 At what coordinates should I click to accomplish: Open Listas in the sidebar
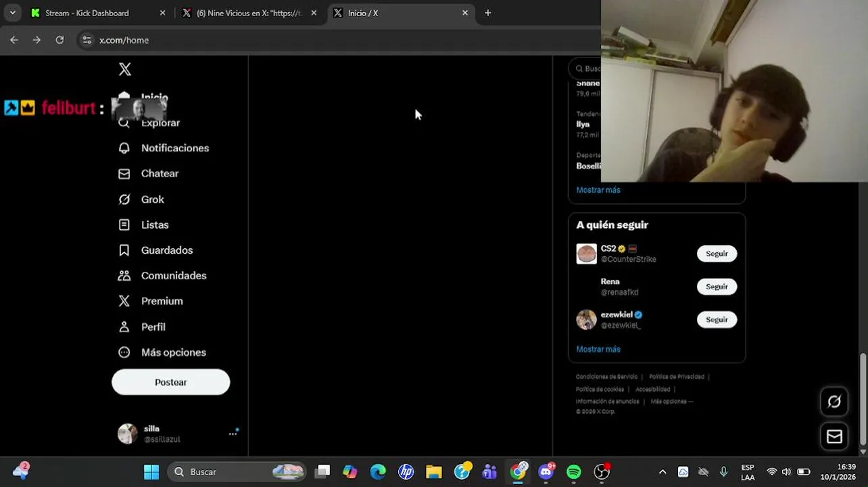click(x=143, y=225)
